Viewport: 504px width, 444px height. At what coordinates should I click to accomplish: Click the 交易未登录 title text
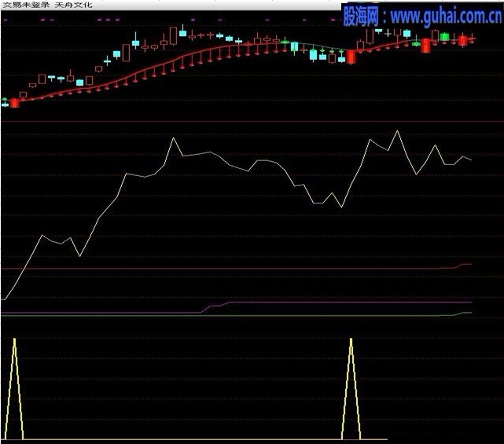[25, 5]
